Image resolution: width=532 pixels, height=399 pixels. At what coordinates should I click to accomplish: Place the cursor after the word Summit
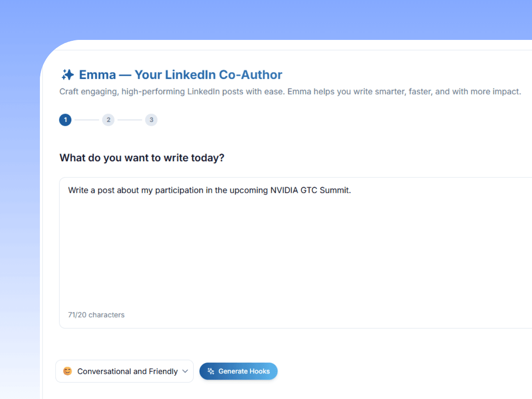(x=352, y=190)
